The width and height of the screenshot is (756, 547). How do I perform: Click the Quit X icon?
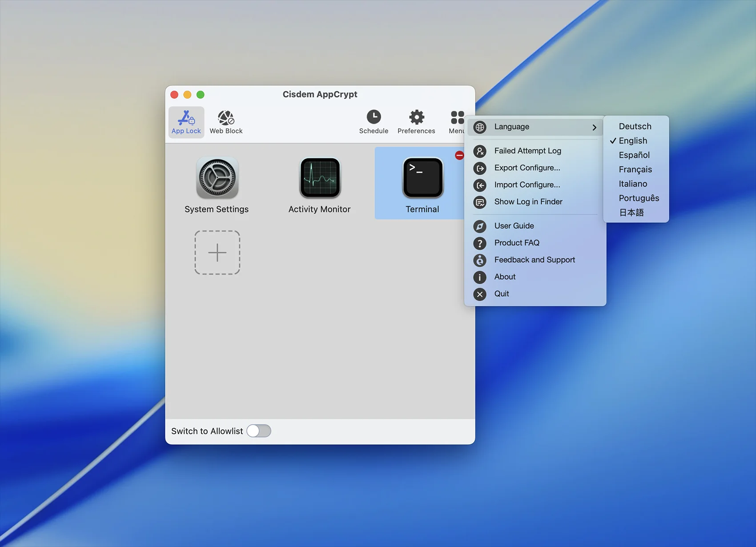click(480, 294)
